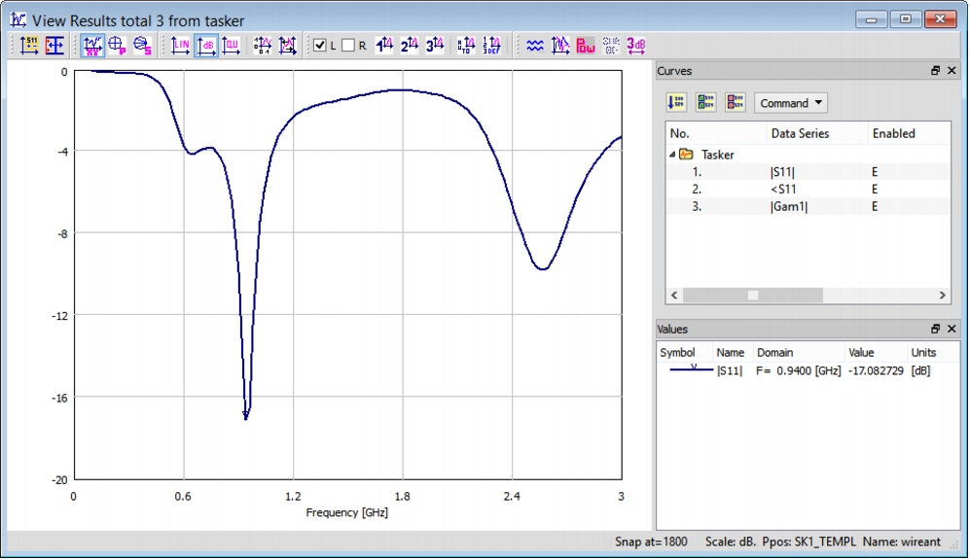Float the Values panel with its restore icon

(935, 329)
